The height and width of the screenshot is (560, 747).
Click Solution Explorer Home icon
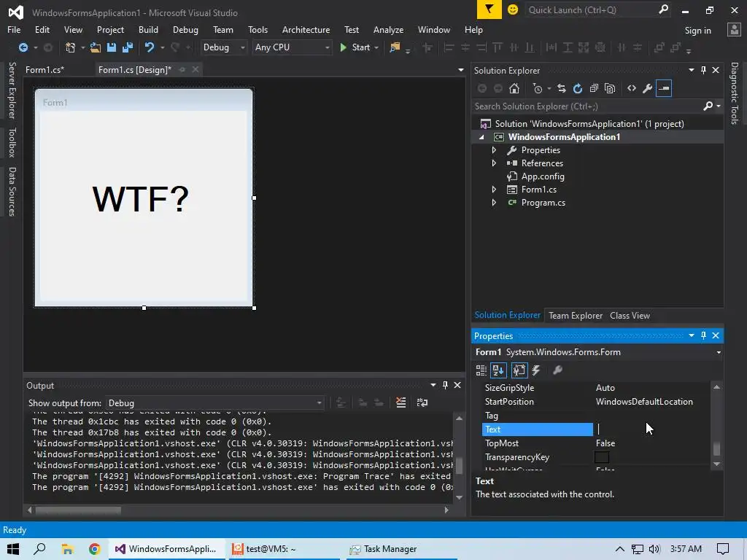click(x=514, y=88)
